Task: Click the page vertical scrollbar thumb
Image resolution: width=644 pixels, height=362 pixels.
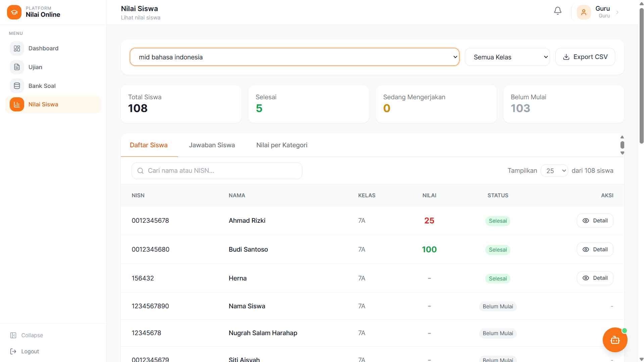Action: (x=641, y=74)
